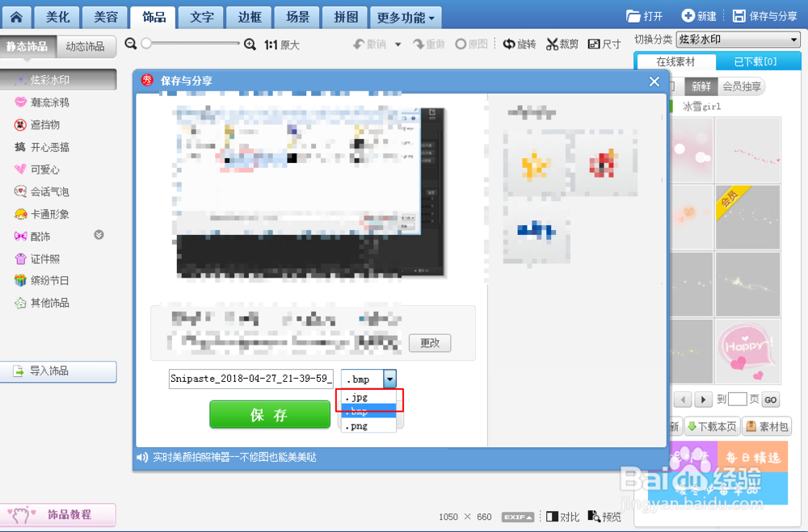Image resolution: width=808 pixels, height=532 pixels.
Task: Open the 拼图 tab
Action: click(x=345, y=18)
